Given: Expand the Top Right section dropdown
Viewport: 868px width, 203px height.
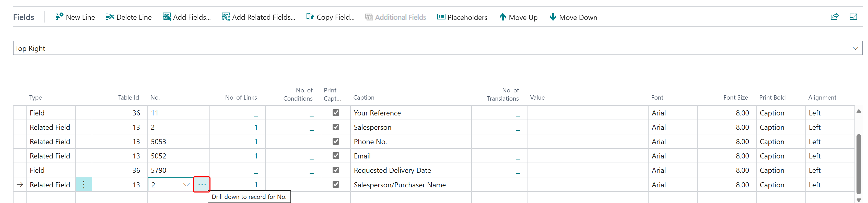Looking at the screenshot, I should point(855,48).
